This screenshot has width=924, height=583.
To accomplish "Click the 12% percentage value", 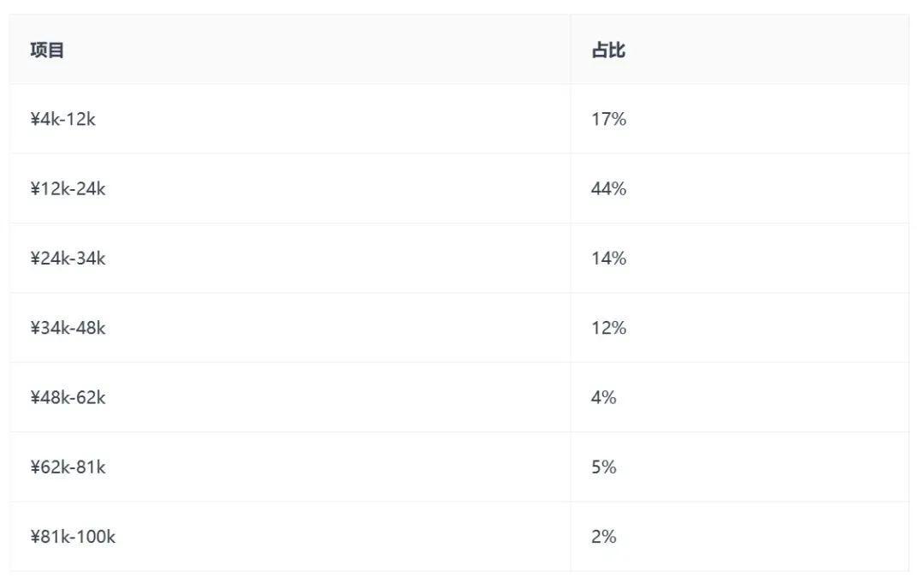I will [609, 328].
